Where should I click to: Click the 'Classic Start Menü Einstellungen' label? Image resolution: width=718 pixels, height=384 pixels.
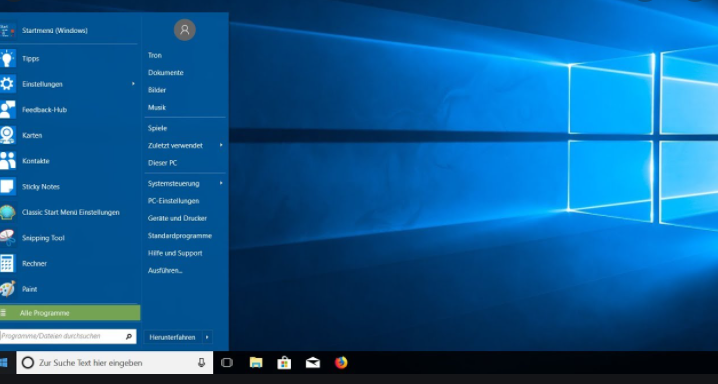[x=71, y=212]
